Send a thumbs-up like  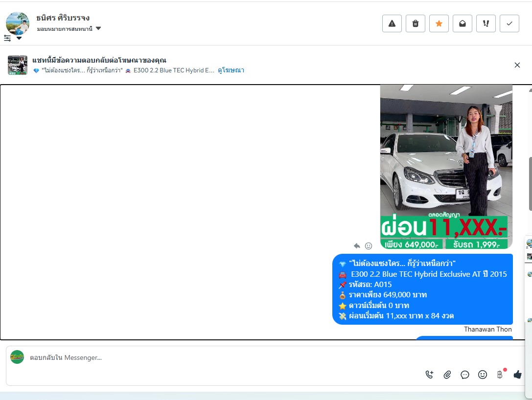[x=518, y=375]
